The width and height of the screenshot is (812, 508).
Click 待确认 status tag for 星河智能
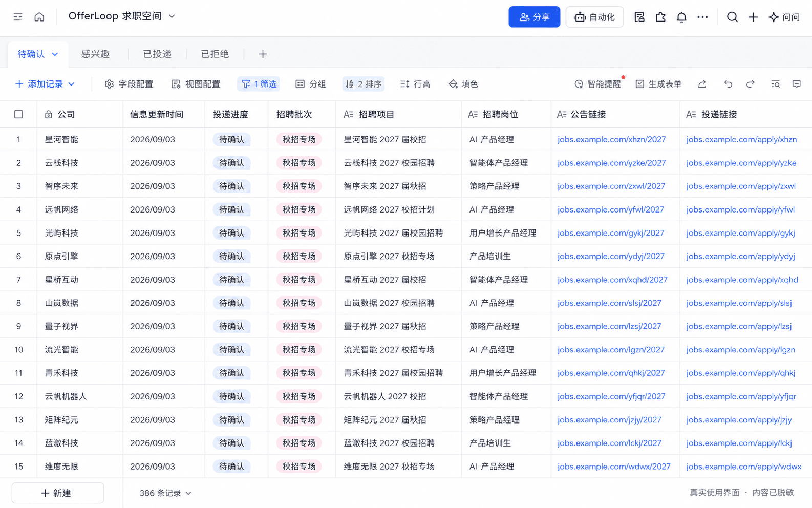pyautogui.click(x=231, y=139)
